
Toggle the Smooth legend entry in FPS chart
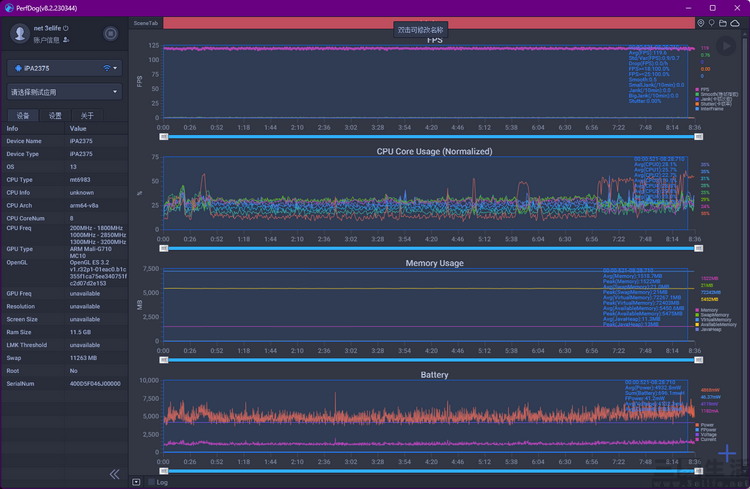716,94
